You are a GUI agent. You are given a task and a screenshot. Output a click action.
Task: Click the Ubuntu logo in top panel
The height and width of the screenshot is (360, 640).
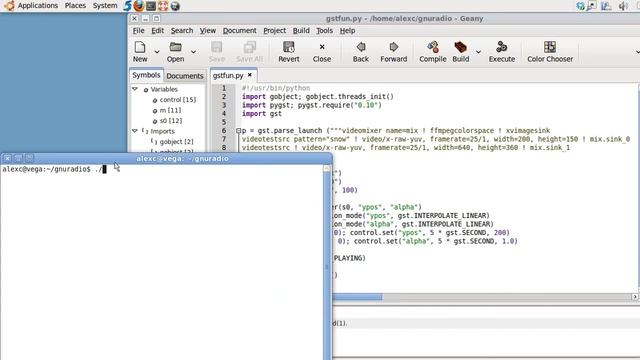coord(9,6)
